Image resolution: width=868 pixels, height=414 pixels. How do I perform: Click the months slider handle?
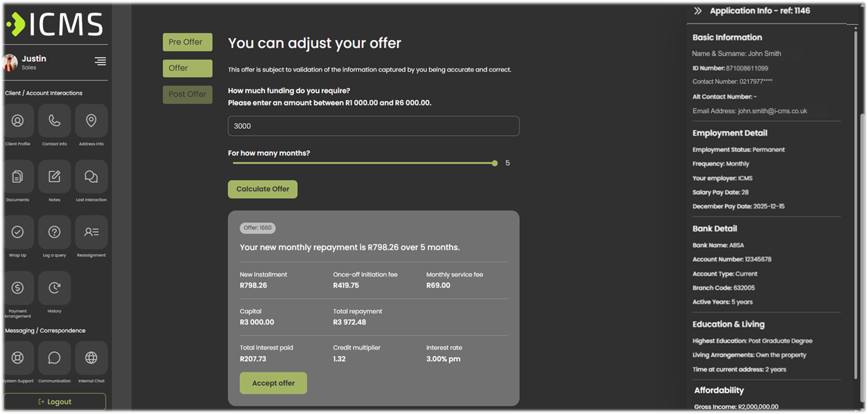pyautogui.click(x=494, y=164)
